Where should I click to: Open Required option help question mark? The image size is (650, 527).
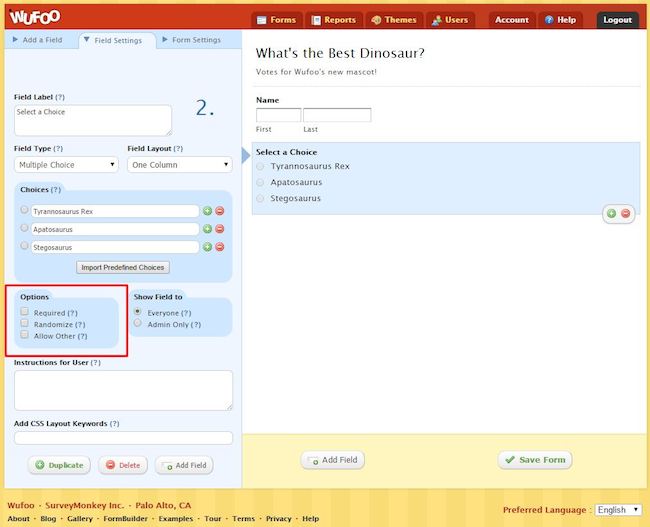73,313
